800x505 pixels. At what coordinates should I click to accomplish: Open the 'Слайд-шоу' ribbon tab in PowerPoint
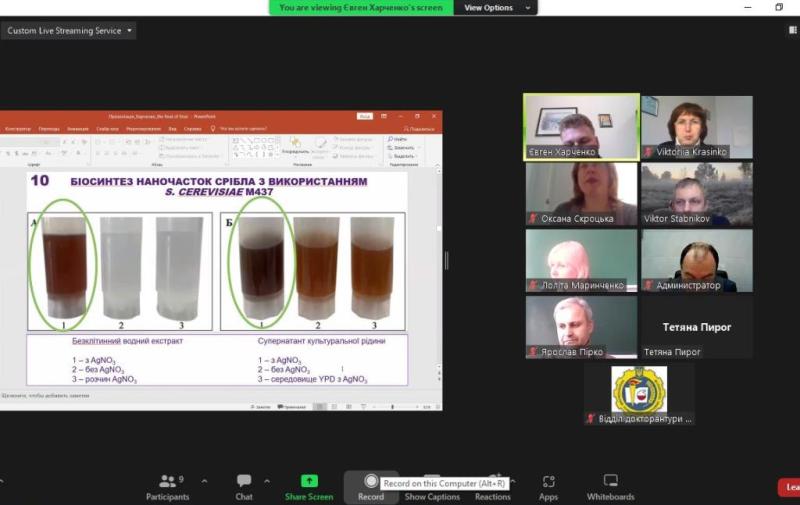pos(108,129)
